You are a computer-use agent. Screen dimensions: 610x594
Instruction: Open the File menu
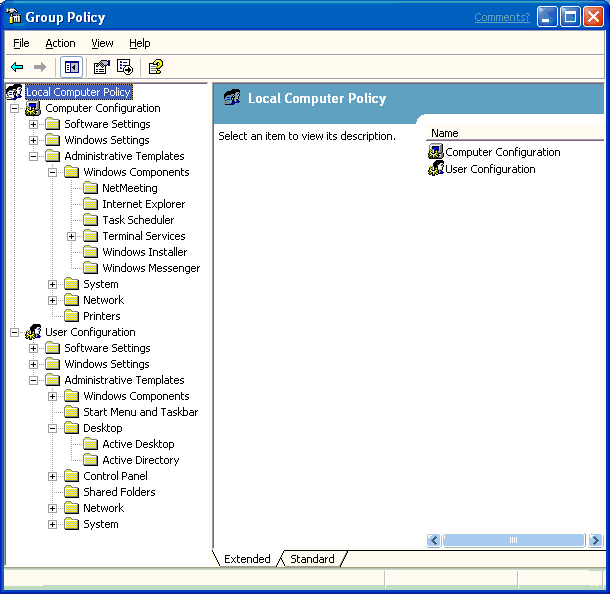pyautogui.click(x=21, y=43)
